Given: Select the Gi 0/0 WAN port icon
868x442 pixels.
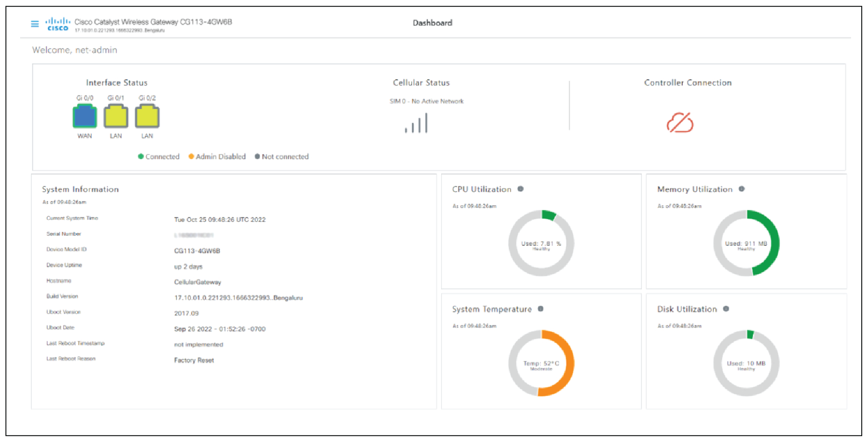Looking at the screenshot, I should tap(85, 116).
